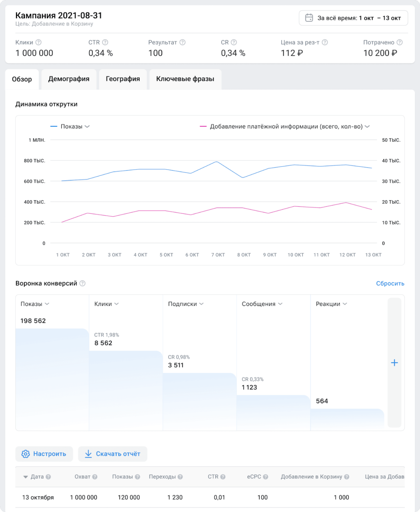Open the Показы chart metric dropdown
The width and height of the screenshot is (420, 512).
(x=87, y=126)
